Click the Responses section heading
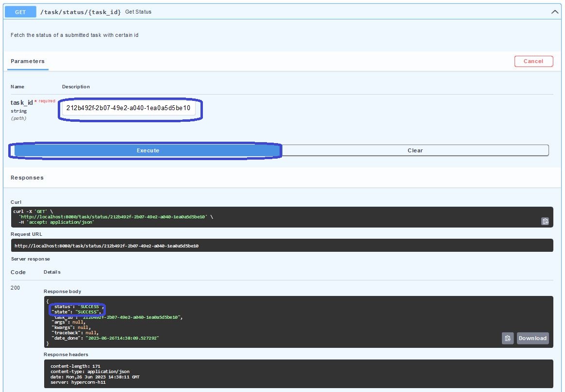The height and width of the screenshot is (392, 565). click(27, 178)
